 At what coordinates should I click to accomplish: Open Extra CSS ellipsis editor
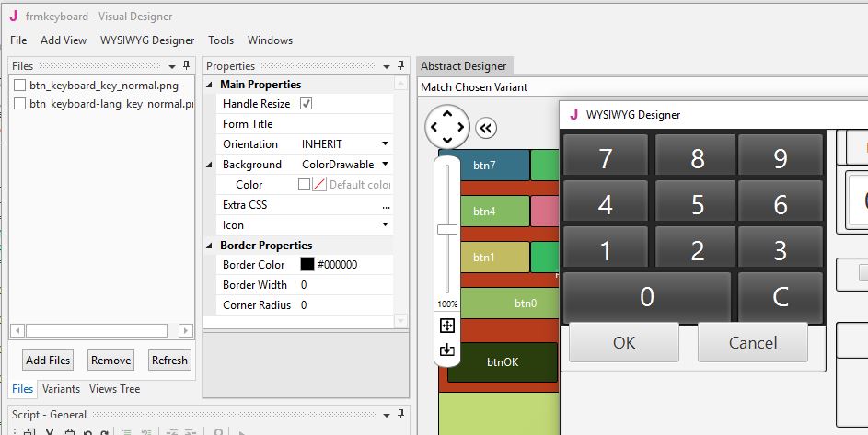pyautogui.click(x=386, y=205)
